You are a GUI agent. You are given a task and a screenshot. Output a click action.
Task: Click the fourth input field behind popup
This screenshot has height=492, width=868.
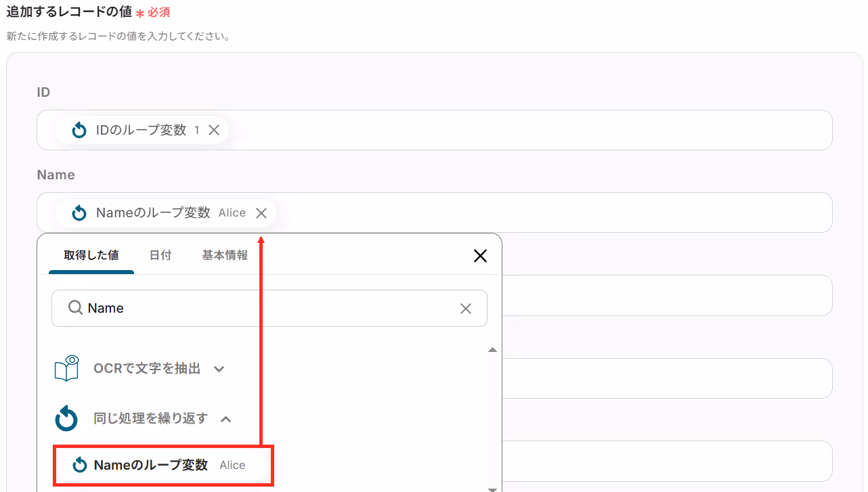(667, 378)
